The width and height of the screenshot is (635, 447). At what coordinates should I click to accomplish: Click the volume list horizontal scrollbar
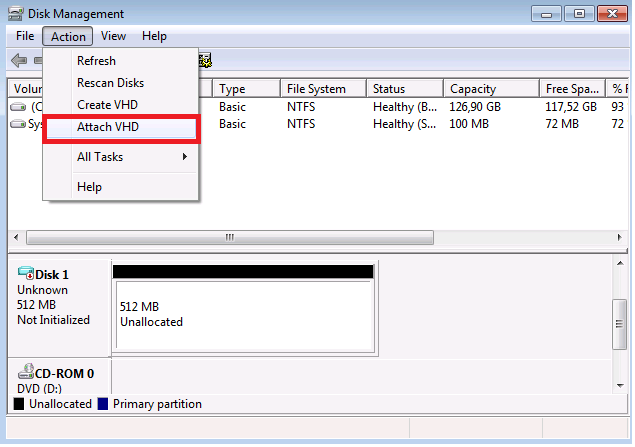(230, 238)
